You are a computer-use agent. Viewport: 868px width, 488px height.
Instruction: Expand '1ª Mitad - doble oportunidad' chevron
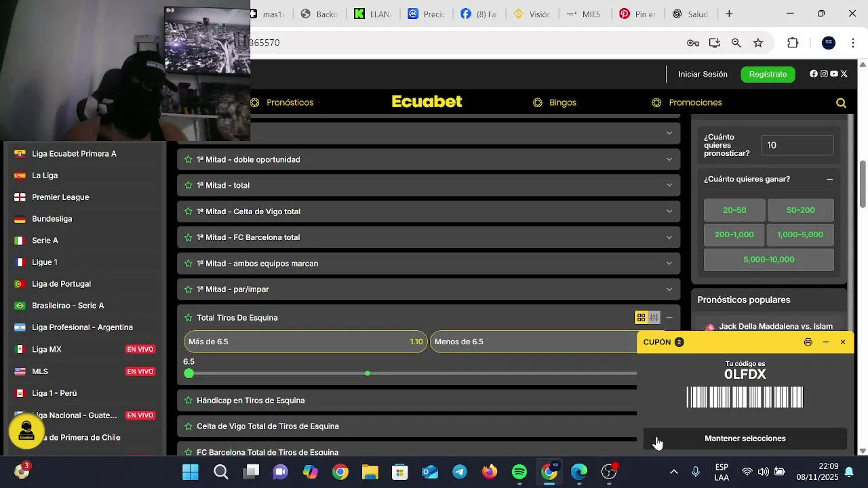669,159
